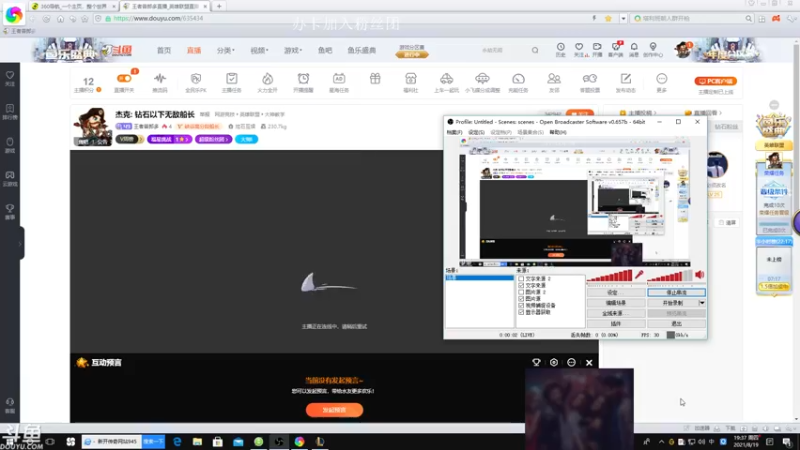This screenshot has width=800, height=450.
Task: Mute the microphone icon in OBS
Action: point(639,275)
